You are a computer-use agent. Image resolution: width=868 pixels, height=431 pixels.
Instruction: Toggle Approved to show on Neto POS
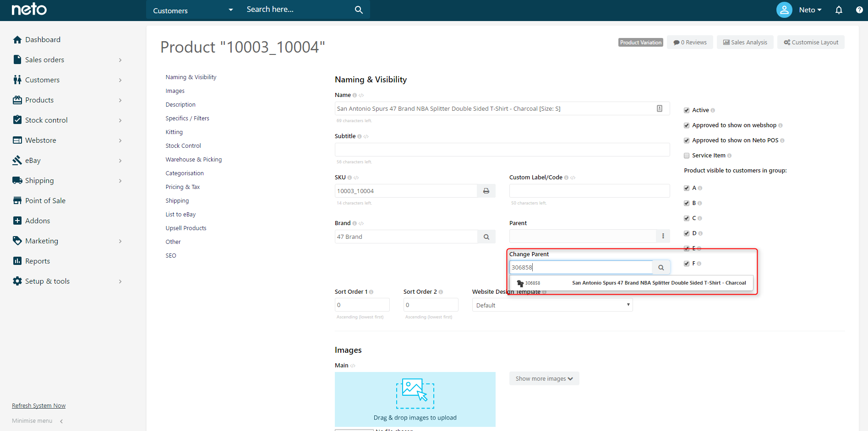pos(687,140)
